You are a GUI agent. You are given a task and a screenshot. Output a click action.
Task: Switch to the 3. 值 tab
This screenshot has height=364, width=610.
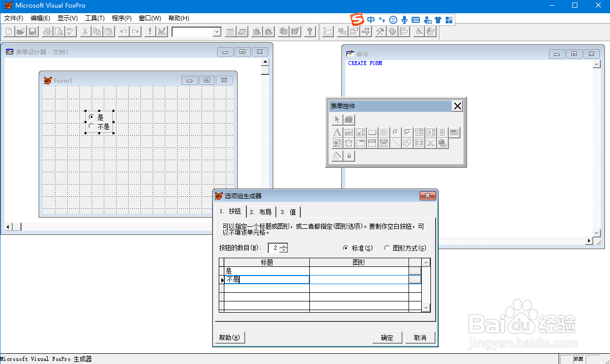point(288,212)
